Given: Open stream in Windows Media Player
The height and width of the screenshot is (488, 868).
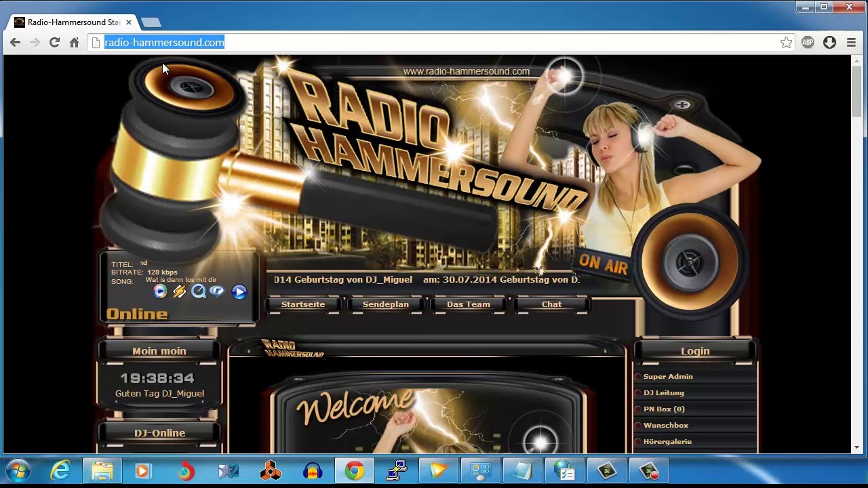Looking at the screenshot, I should (160, 291).
